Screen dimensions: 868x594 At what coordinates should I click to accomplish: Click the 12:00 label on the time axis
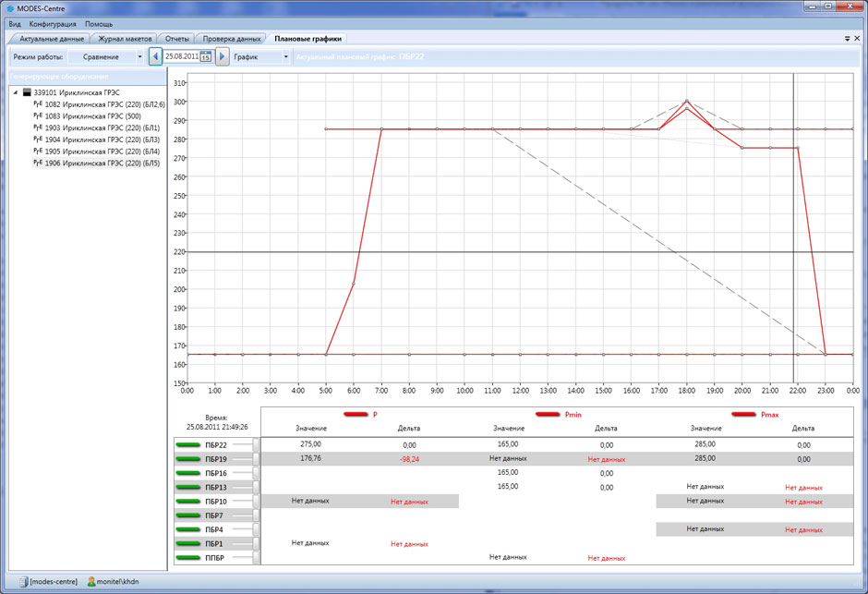click(x=521, y=390)
